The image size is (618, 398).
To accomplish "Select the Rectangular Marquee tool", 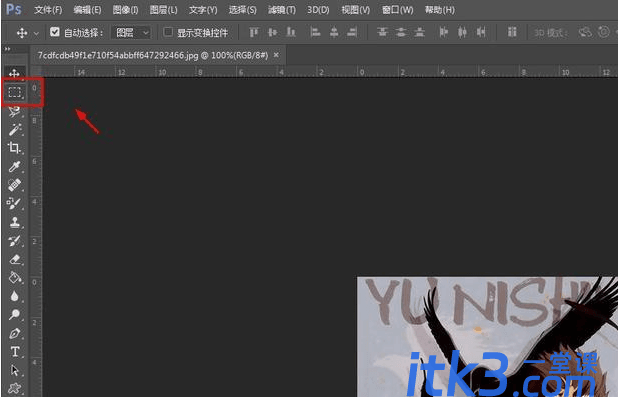I will 15,92.
